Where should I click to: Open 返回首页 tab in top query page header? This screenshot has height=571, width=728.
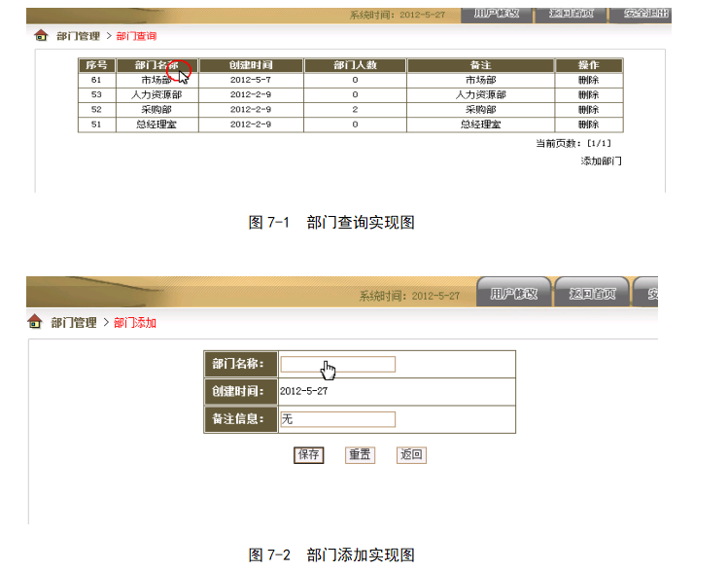(x=572, y=14)
